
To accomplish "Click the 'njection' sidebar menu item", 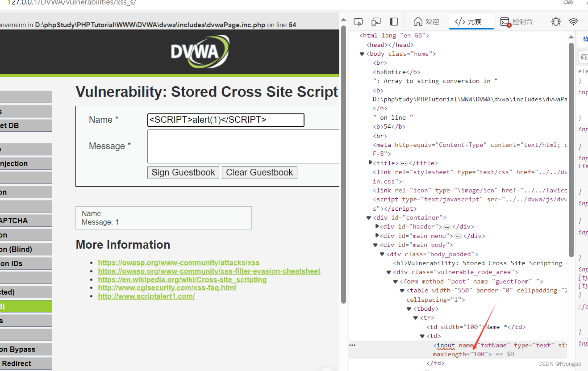I will (x=26, y=163).
